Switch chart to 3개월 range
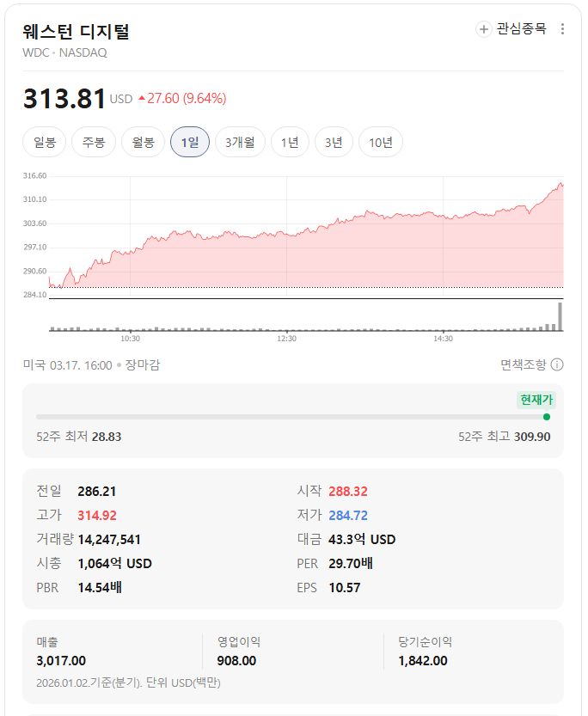The width and height of the screenshot is (588, 716). coord(240,143)
